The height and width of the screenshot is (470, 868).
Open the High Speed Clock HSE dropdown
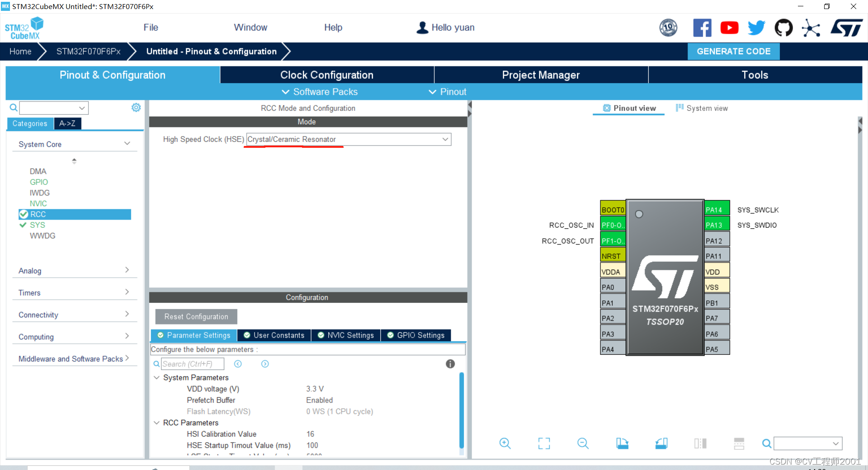(x=349, y=139)
